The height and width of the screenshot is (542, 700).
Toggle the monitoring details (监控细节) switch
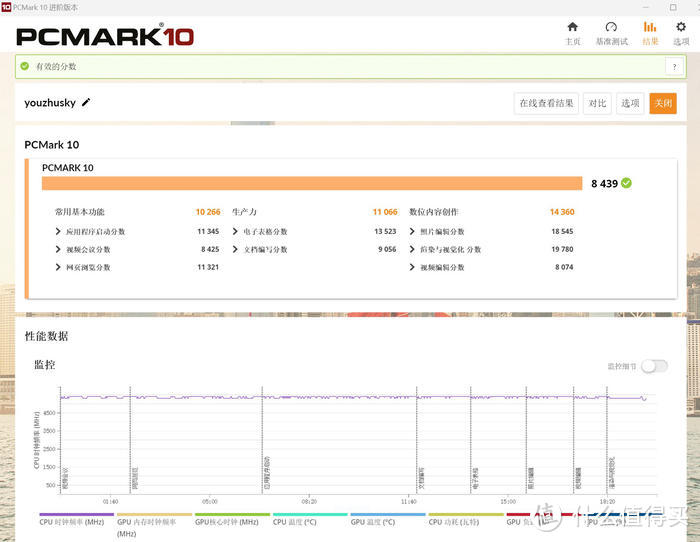click(x=654, y=366)
